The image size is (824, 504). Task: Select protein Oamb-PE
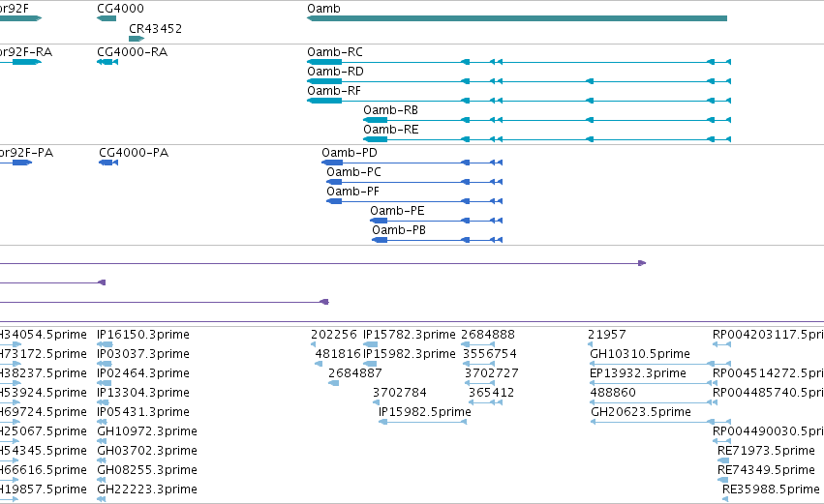click(436, 221)
